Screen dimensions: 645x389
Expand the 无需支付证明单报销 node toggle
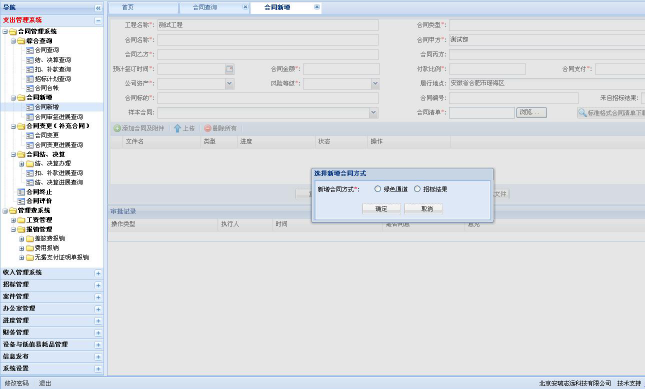22,258
